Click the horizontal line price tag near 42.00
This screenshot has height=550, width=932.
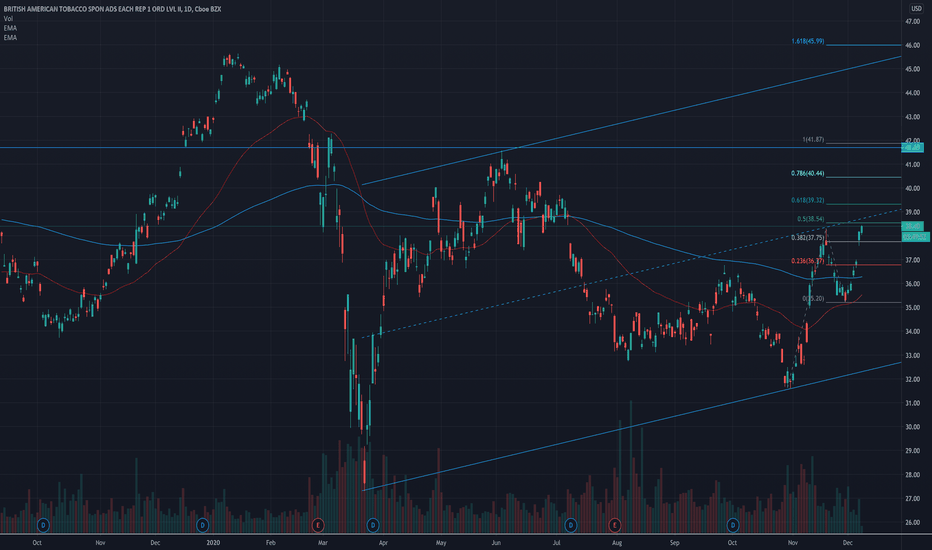(x=912, y=147)
